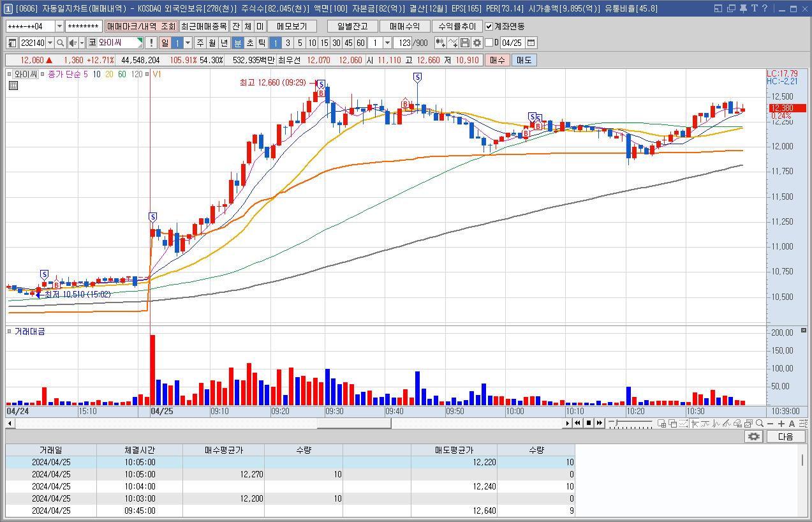This screenshot has width=812, height=522.
Task: Select 3-minute interval button
Action: 288,43
